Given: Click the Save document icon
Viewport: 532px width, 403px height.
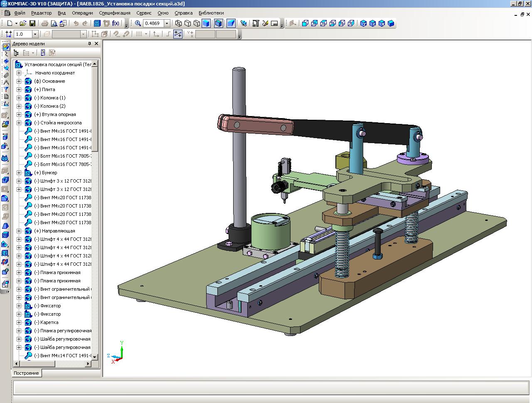Looking at the screenshot, I should tap(32, 23).
